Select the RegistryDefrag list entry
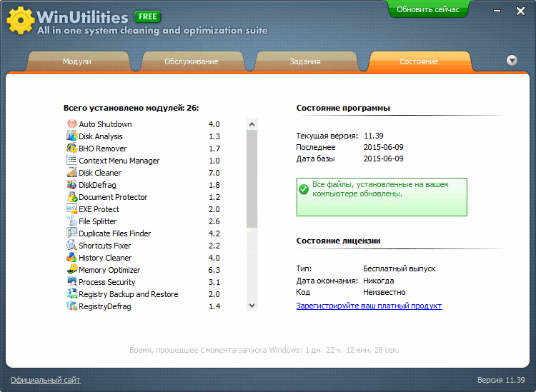536x392 pixels. (x=144, y=306)
